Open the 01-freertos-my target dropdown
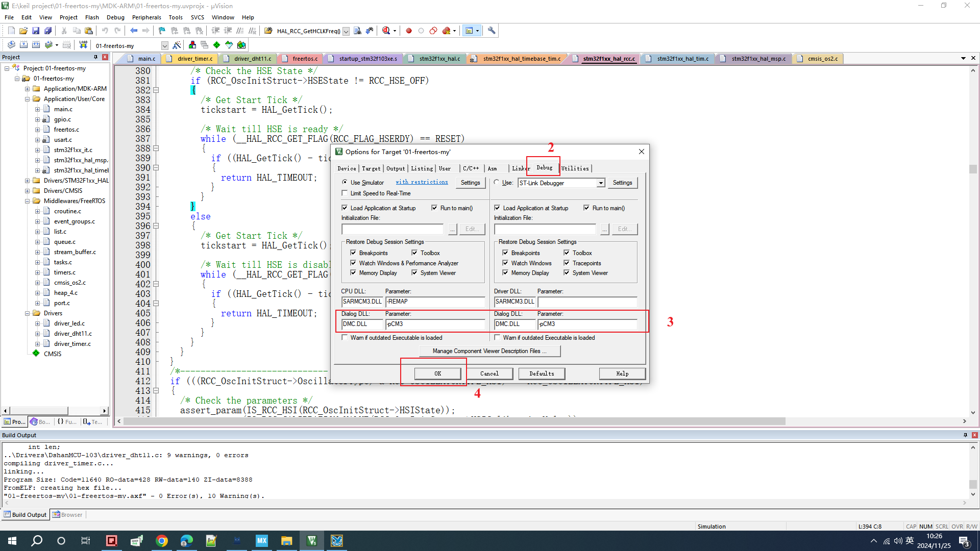This screenshot has width=980, height=551. (164, 45)
